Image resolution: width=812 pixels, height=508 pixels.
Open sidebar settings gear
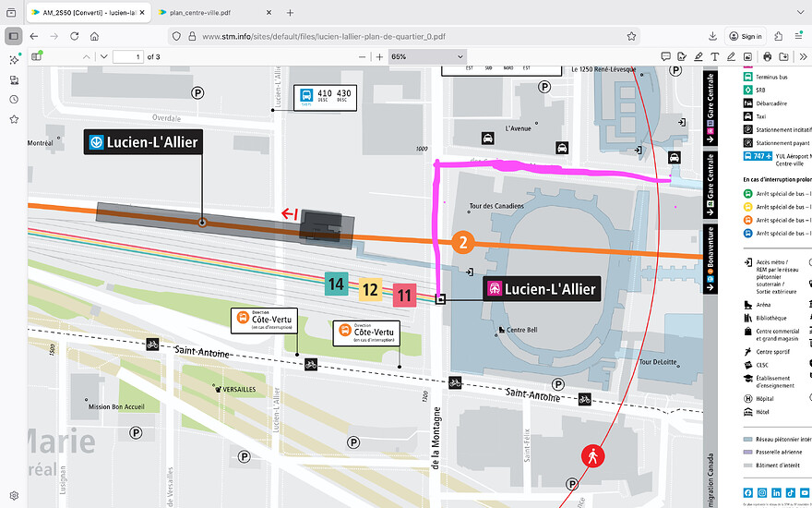click(14, 496)
